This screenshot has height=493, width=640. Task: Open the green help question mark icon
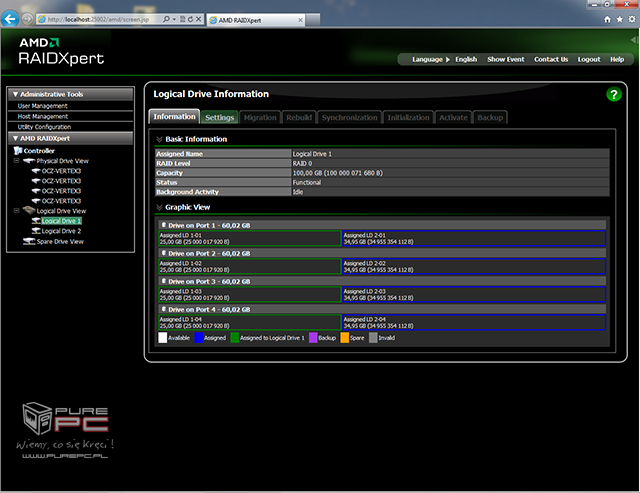(x=613, y=94)
